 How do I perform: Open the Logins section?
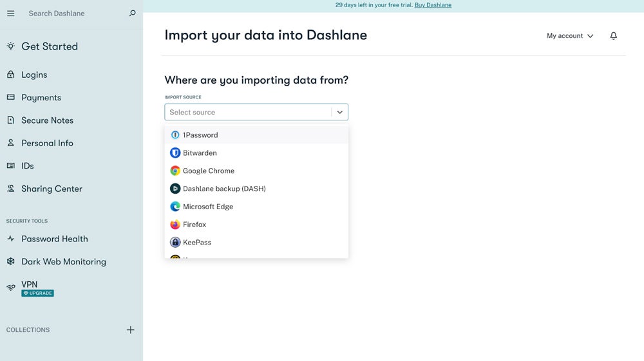pos(34,75)
